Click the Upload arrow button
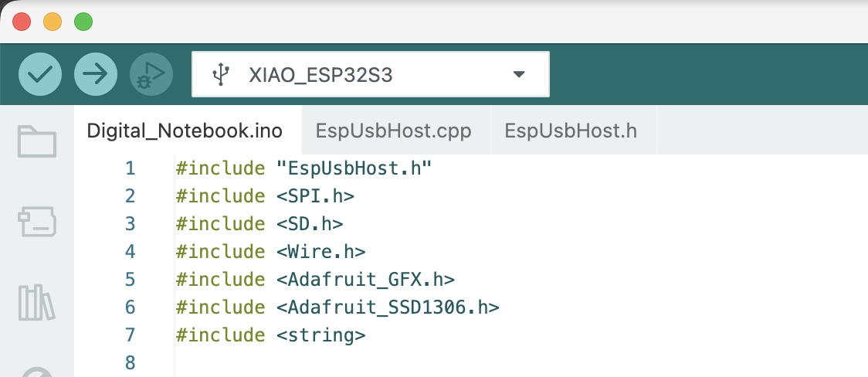Image resolution: width=868 pixels, height=377 pixels. (96, 74)
